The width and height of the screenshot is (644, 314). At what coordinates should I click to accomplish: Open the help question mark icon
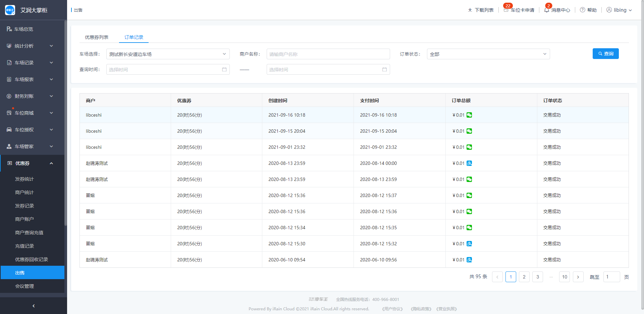click(x=583, y=10)
